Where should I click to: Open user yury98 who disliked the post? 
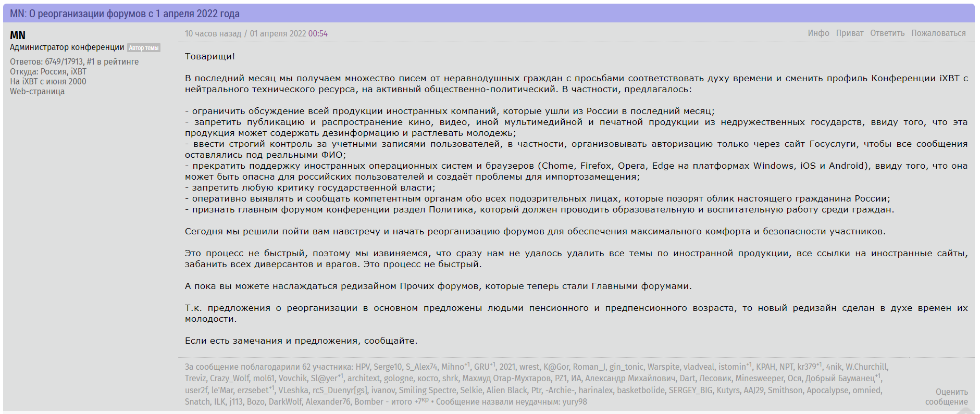[x=575, y=402]
